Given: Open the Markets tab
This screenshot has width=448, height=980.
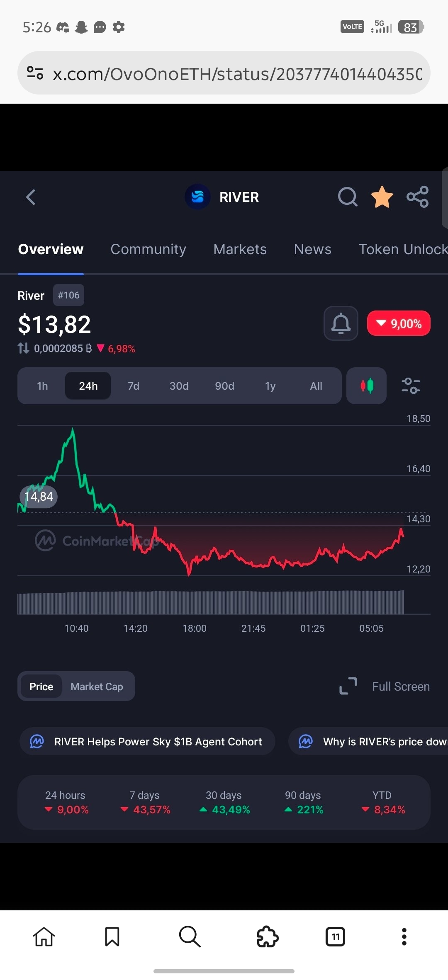Looking at the screenshot, I should click(x=240, y=249).
